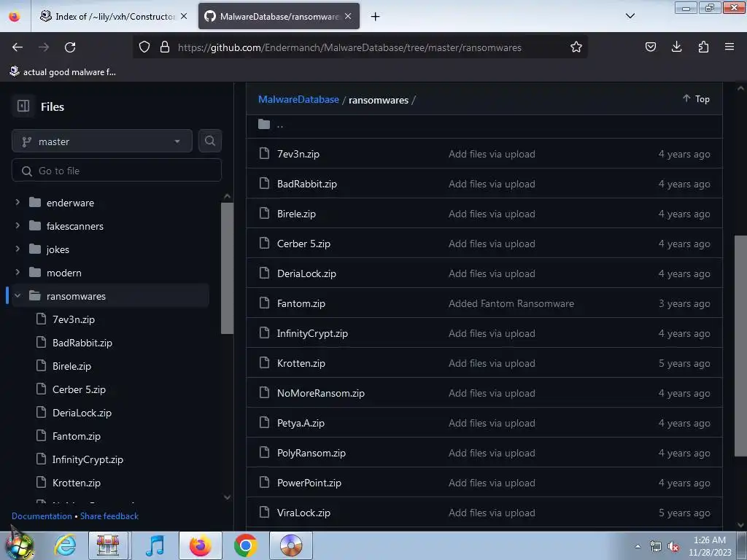Go to parent directory '..' row
Viewport: 747px width, 560px height.
point(484,125)
